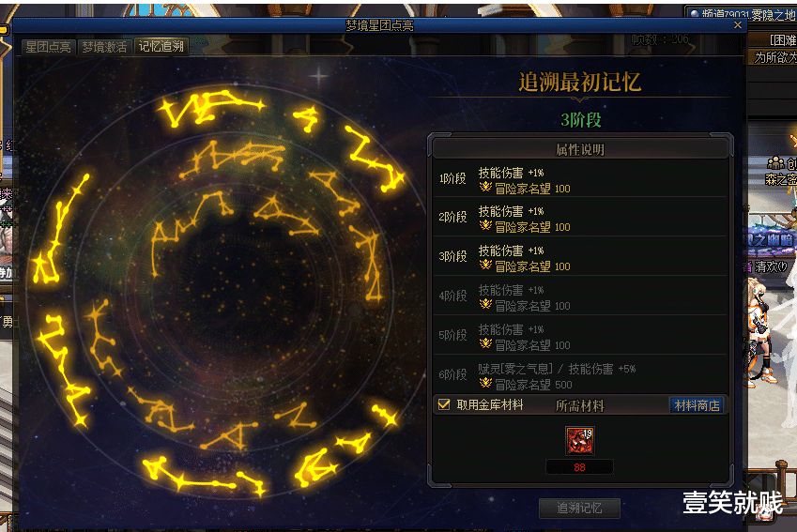Click the 2阶段 adventurer fame crest icon

point(485,225)
